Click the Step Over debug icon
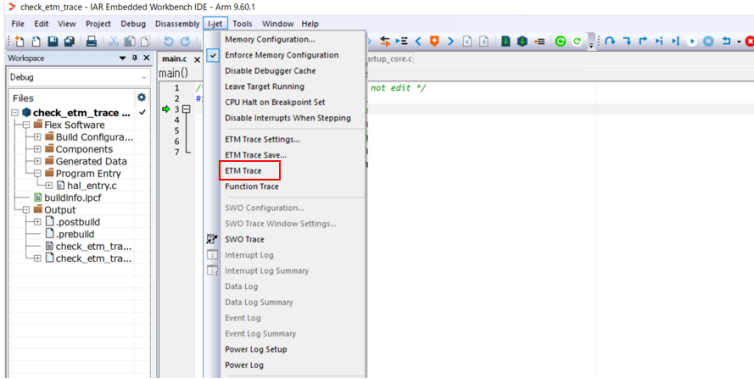754x379 pixels. tap(610, 41)
